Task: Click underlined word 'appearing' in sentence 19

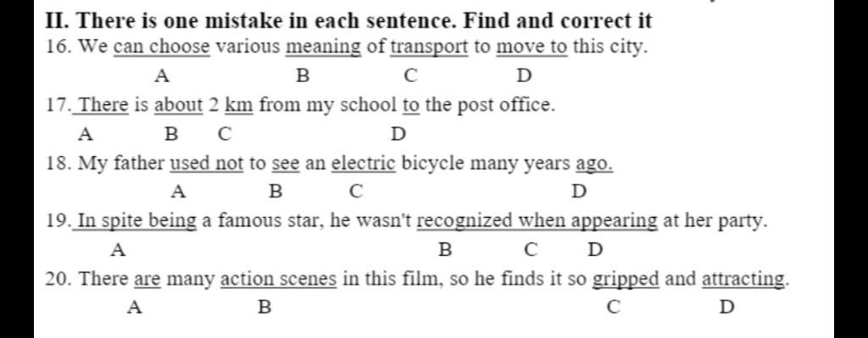Action: point(615,222)
